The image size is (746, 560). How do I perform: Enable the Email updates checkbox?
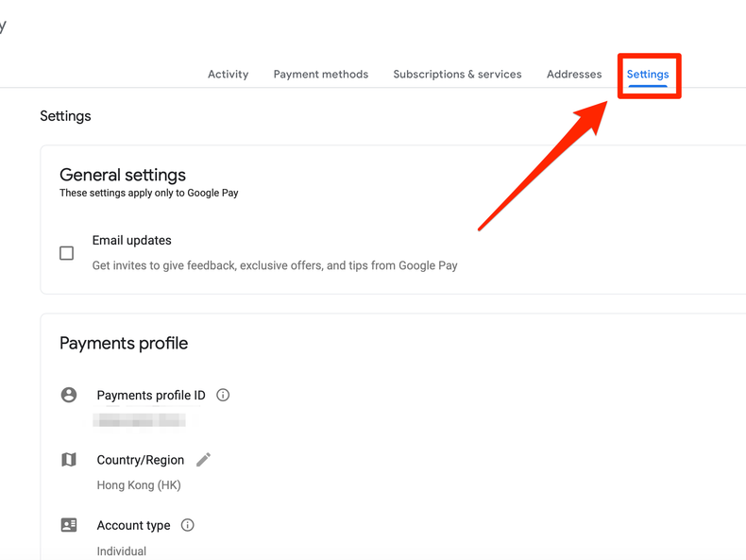[x=67, y=253]
